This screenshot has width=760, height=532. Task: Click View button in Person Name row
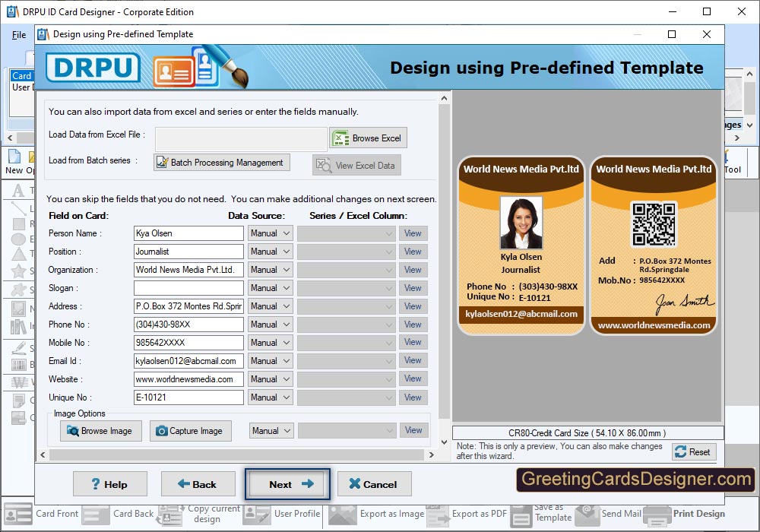click(x=413, y=233)
